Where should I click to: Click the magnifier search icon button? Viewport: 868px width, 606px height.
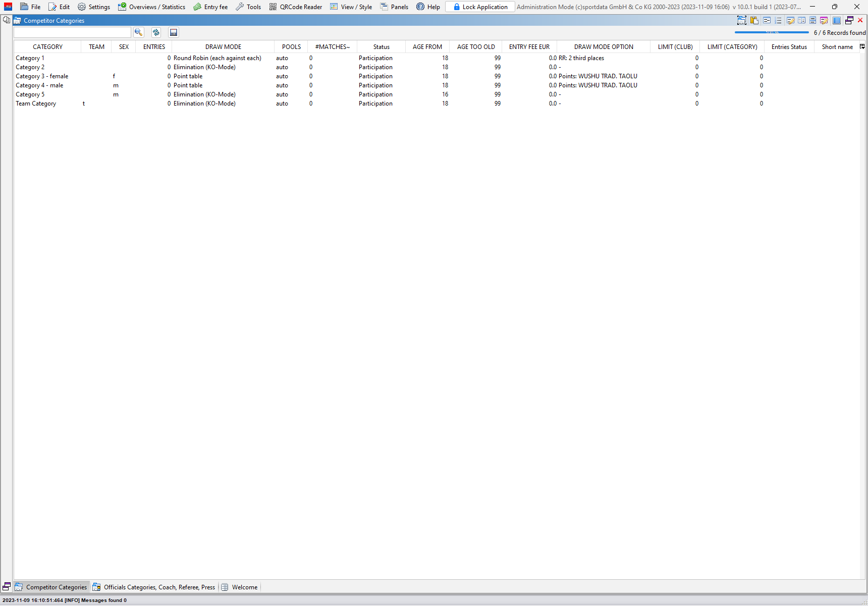pyautogui.click(x=139, y=32)
